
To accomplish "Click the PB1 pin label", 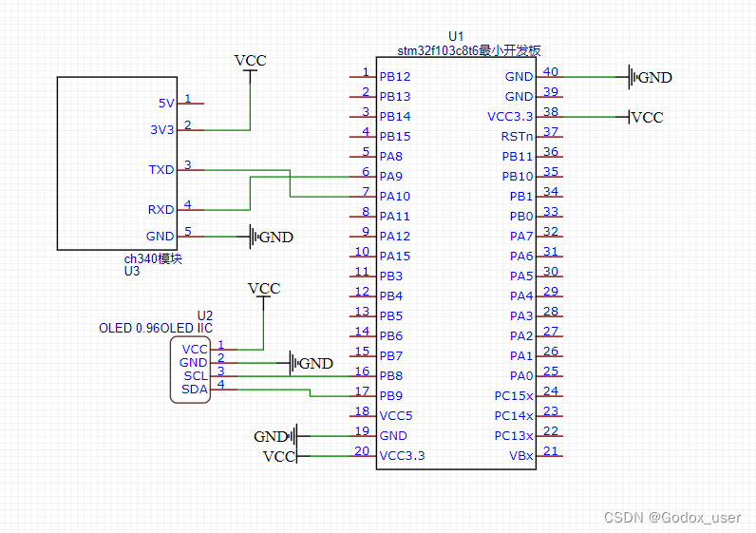I will coord(521,197).
